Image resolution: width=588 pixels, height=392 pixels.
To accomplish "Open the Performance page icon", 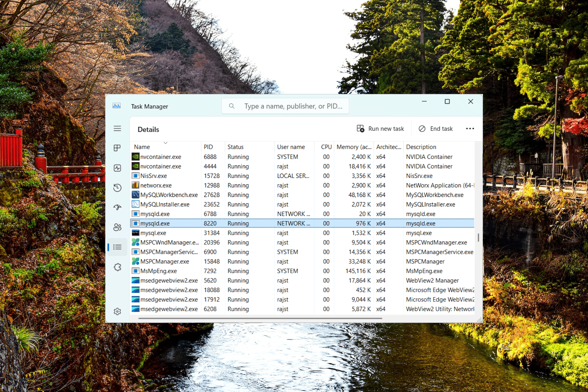I will click(117, 168).
